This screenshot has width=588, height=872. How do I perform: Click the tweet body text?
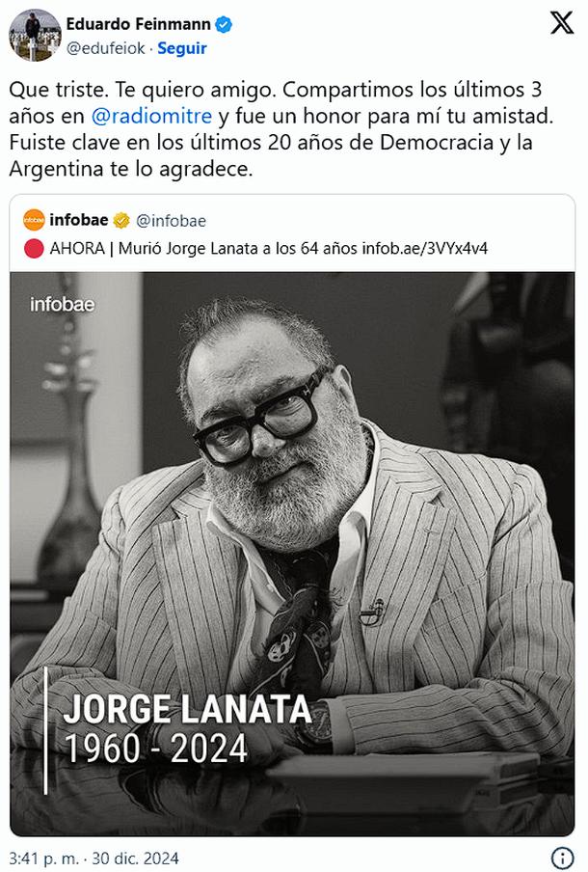tap(281, 129)
